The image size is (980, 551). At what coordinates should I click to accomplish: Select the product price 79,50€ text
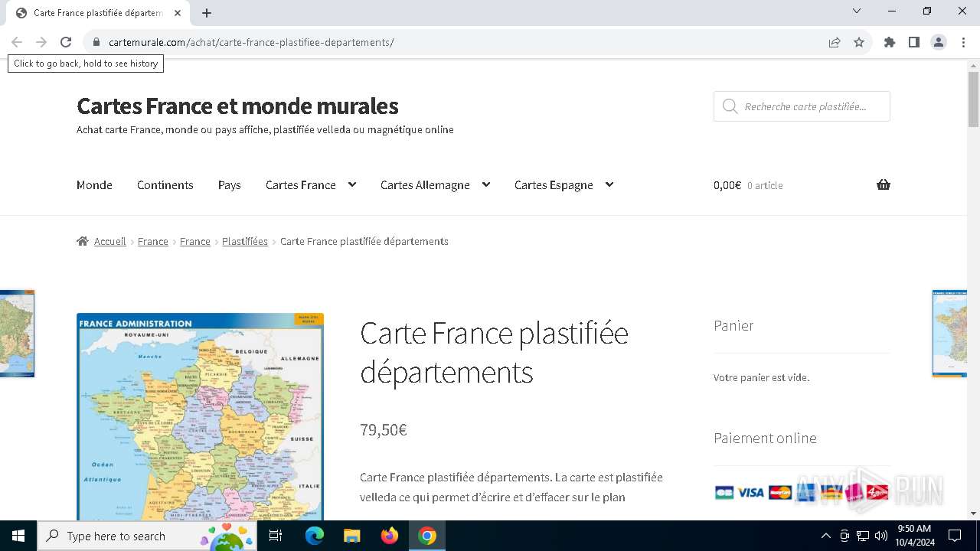(384, 430)
